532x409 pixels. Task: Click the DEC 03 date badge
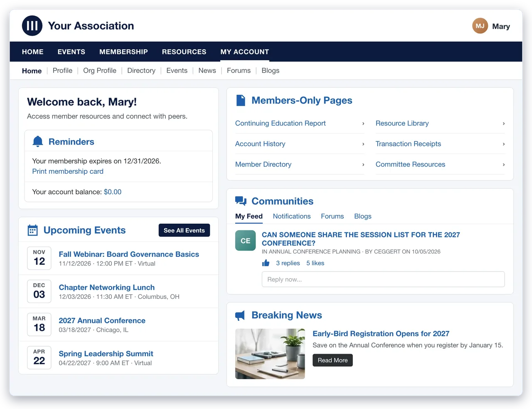[x=39, y=291]
